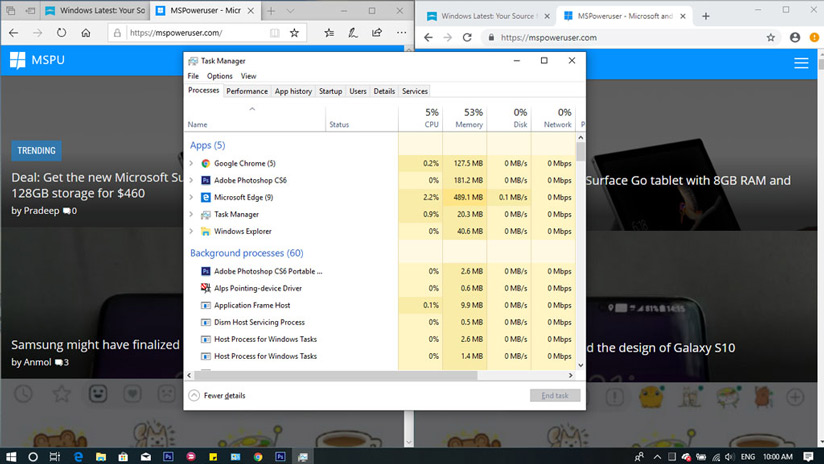This screenshot has width=824, height=464.
Task: Open MSPU hamburger menu in Chrome window
Action: [x=801, y=63]
